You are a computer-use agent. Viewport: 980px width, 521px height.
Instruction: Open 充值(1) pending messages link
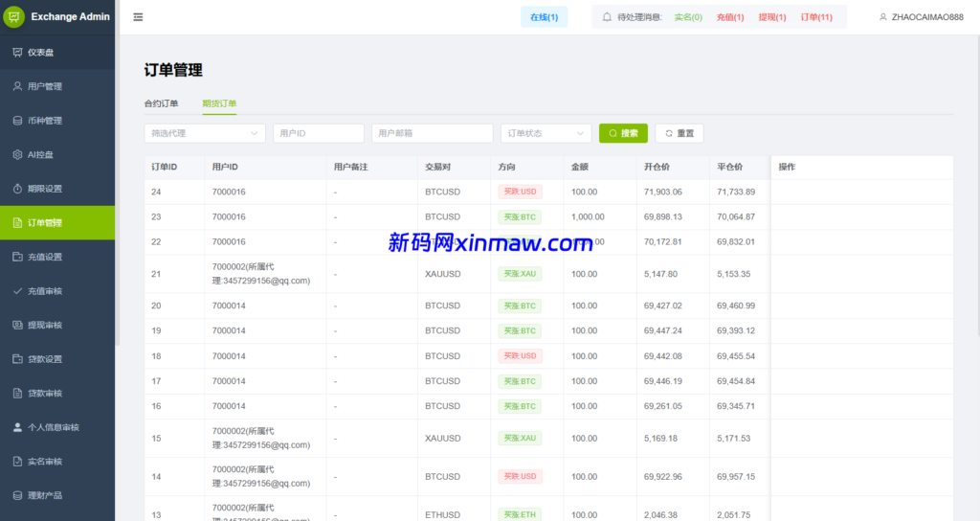[x=730, y=17]
